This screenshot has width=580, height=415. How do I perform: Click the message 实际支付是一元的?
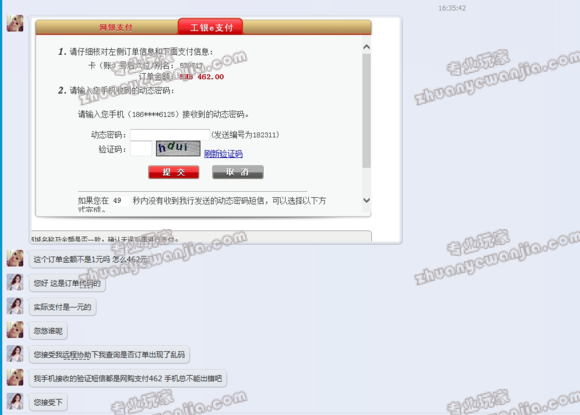tap(63, 307)
